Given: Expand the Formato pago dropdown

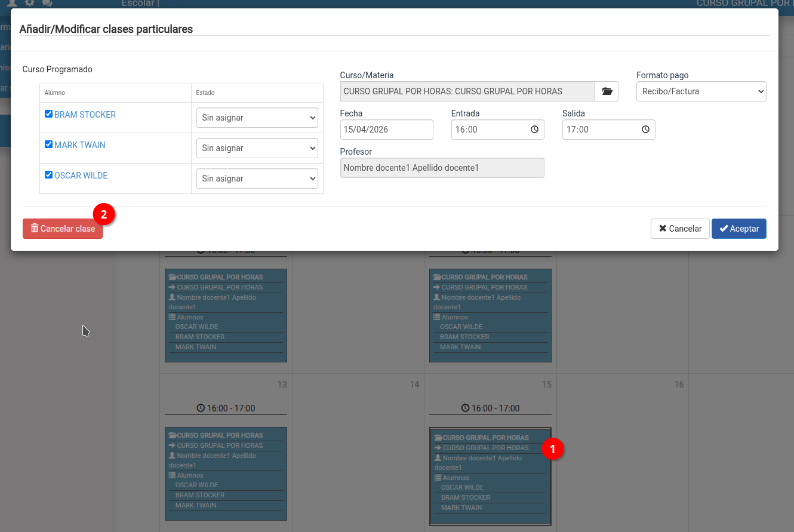Looking at the screenshot, I should click(x=701, y=91).
